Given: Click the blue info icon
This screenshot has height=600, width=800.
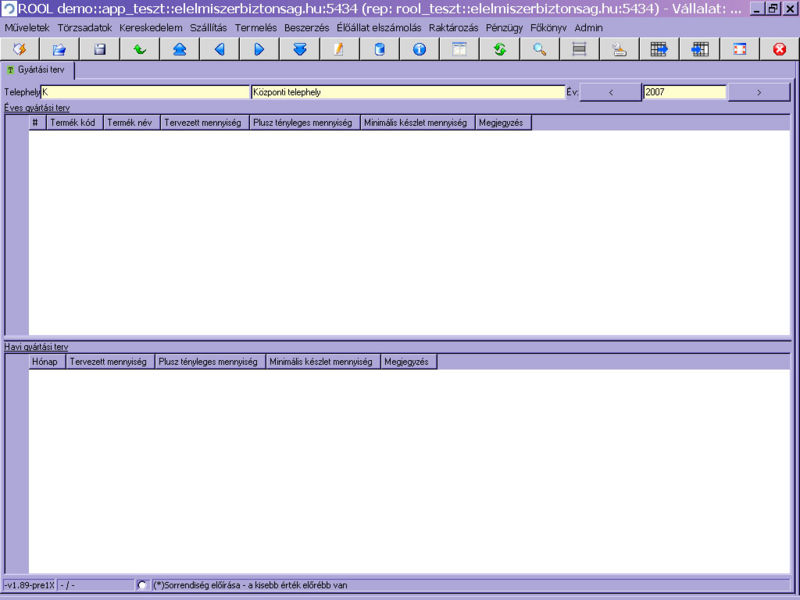Looking at the screenshot, I should 419,49.
